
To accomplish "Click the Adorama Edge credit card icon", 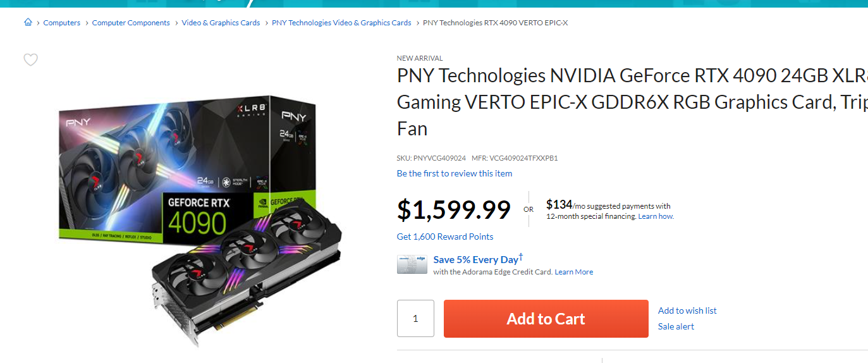I will pyautogui.click(x=412, y=264).
